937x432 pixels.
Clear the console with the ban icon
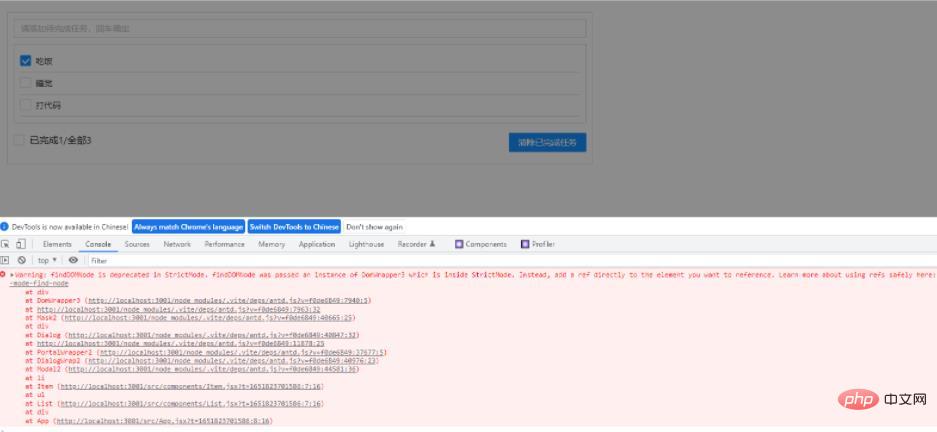(x=22, y=260)
